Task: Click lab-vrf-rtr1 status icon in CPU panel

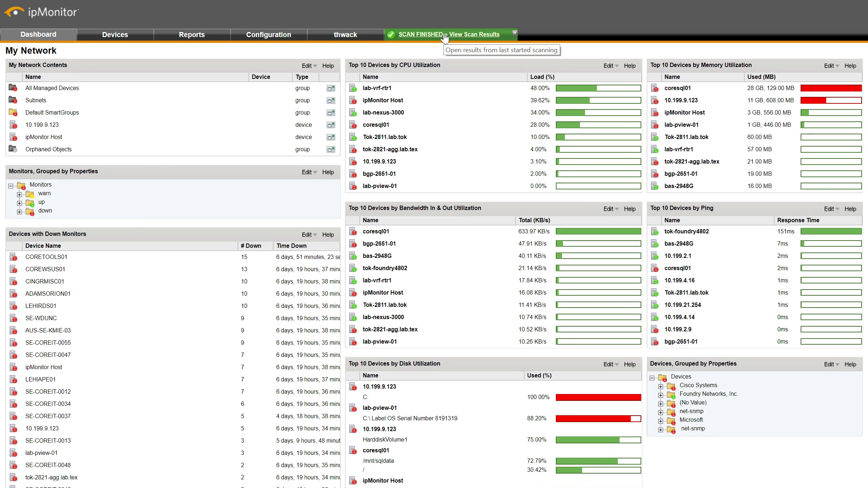Action: click(x=353, y=88)
